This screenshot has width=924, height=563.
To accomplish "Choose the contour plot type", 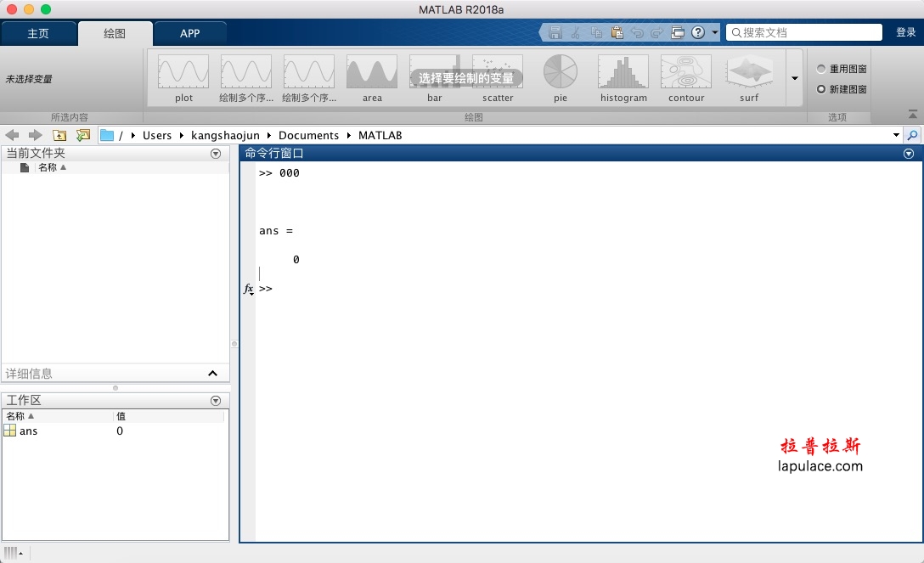I will pyautogui.click(x=686, y=79).
